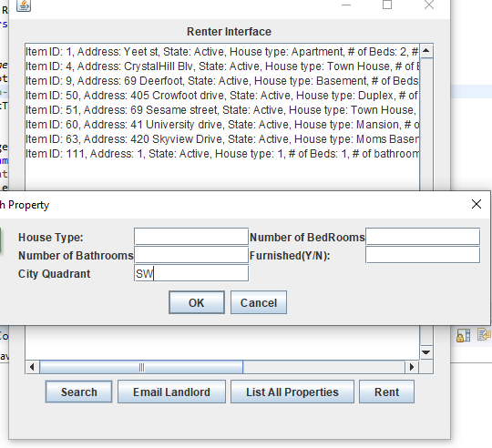Click the vertical scrollbar down arrow
Viewport: 492px width, 448px height.
[x=426, y=352]
